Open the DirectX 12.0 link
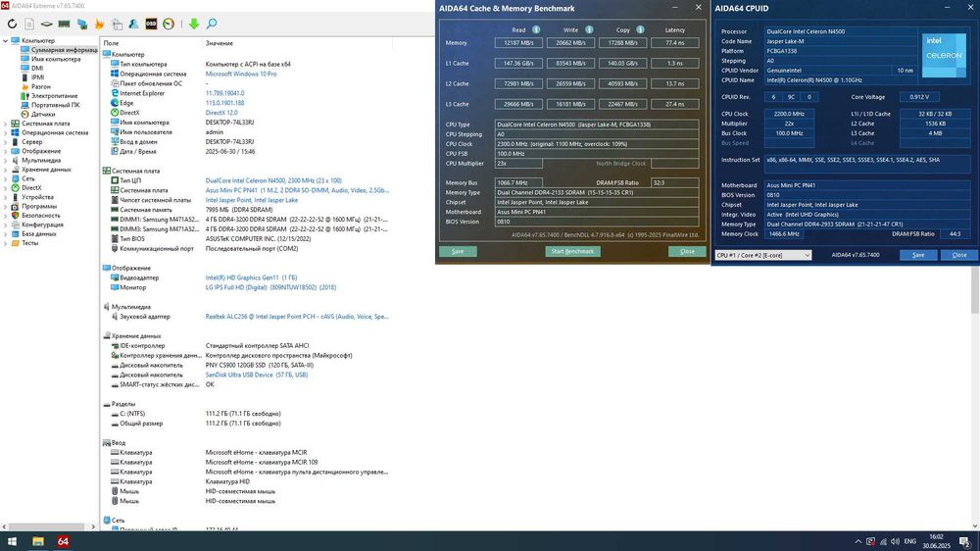The width and height of the screenshot is (980, 551). (221, 113)
